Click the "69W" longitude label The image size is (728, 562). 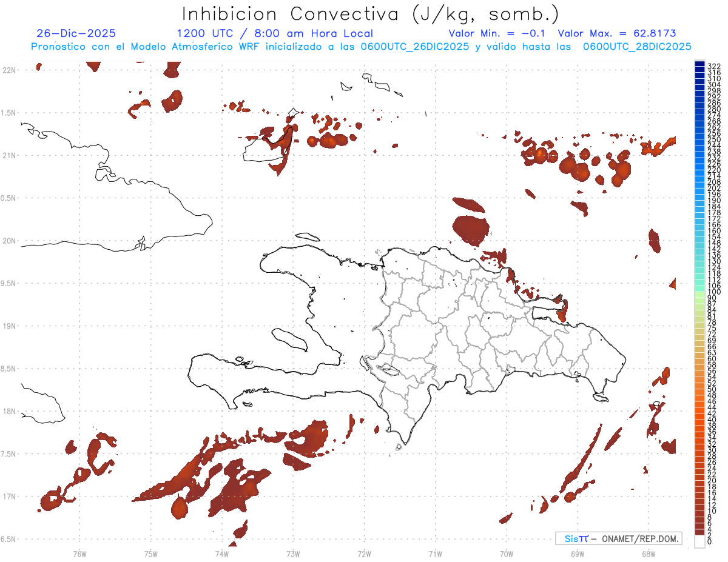(577, 554)
